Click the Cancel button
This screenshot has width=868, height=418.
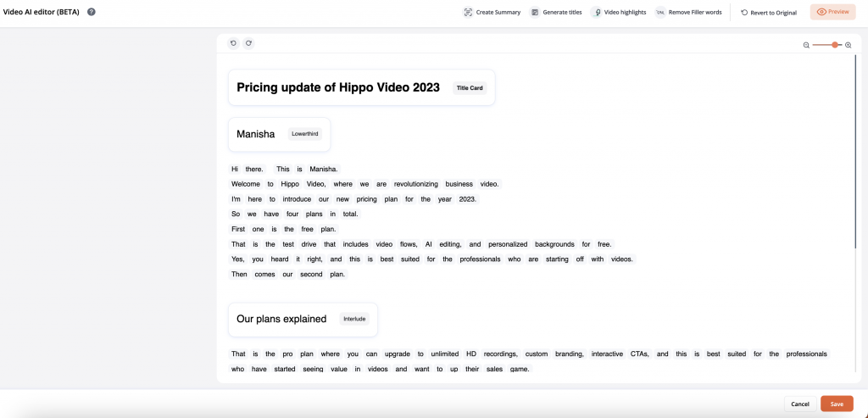click(x=800, y=404)
